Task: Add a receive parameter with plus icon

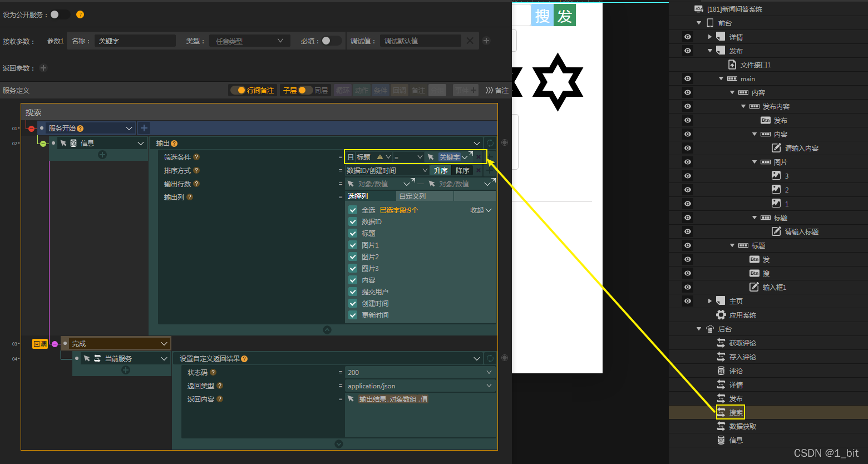Action: pos(486,41)
